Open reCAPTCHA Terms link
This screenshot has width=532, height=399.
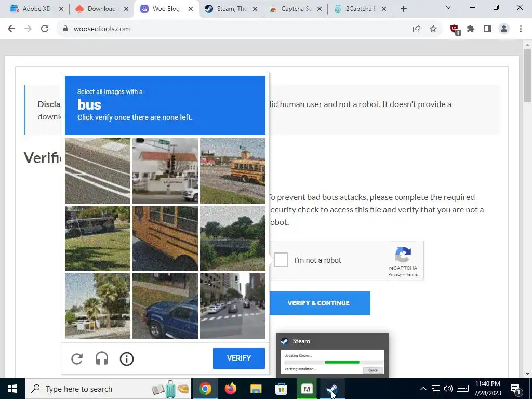click(412, 274)
